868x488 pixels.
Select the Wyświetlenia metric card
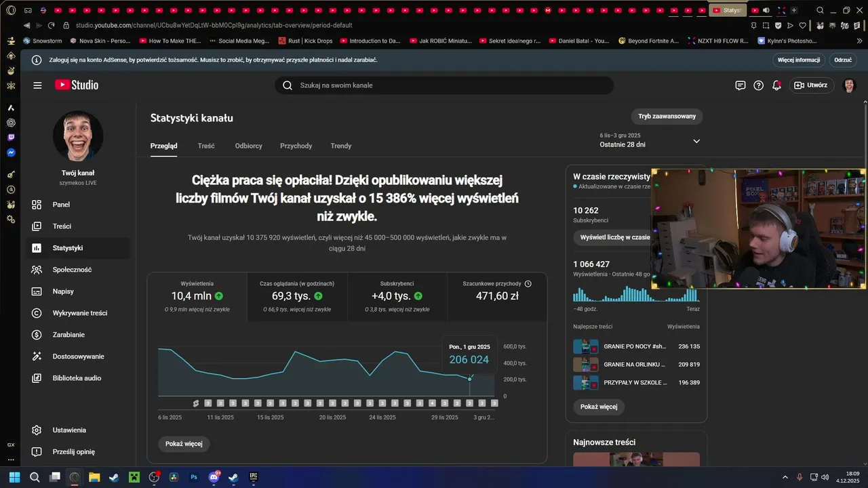[197, 297]
